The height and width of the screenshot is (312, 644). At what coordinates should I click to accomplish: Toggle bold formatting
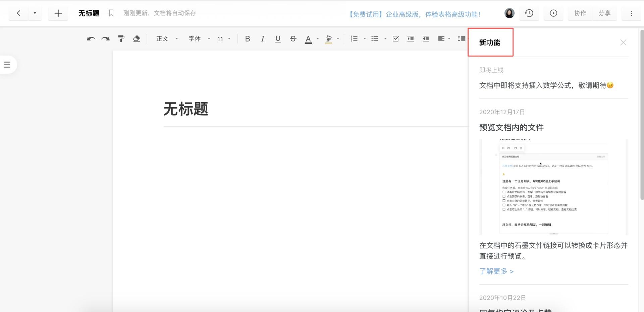248,39
